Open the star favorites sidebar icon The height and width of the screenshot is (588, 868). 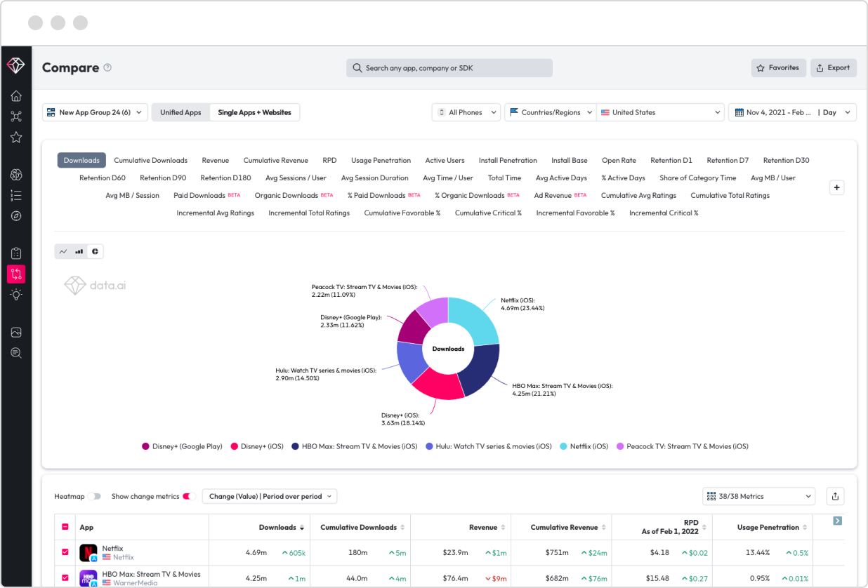pos(16,138)
